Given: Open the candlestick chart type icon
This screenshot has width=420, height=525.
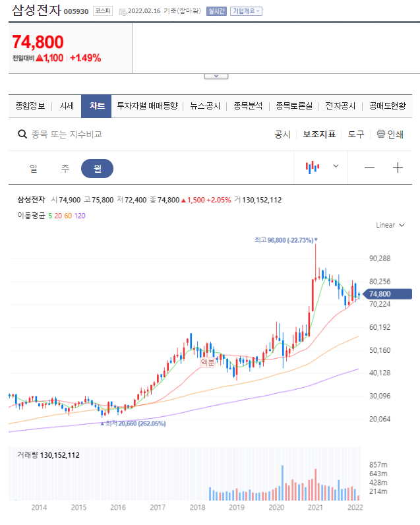Looking at the screenshot, I should click(313, 167).
